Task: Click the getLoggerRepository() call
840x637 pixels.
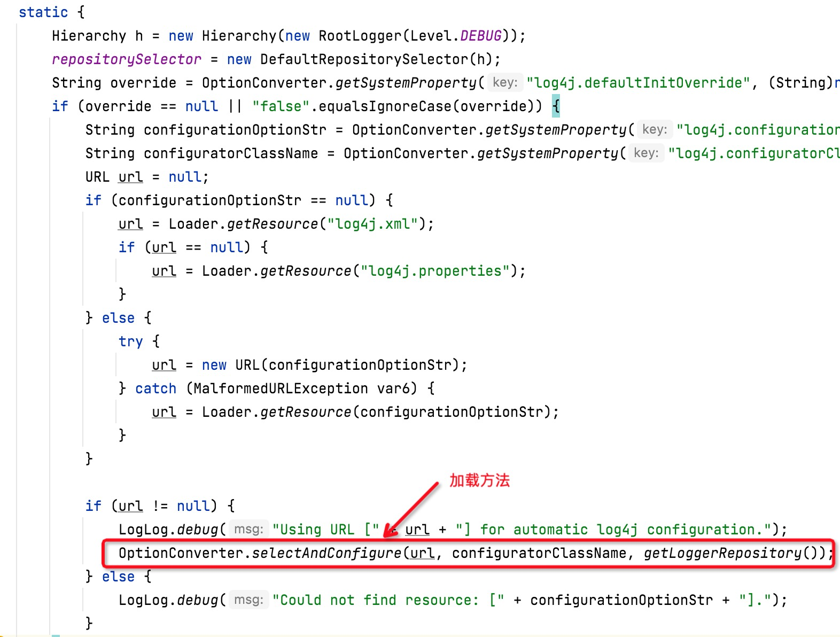Action: (x=730, y=553)
